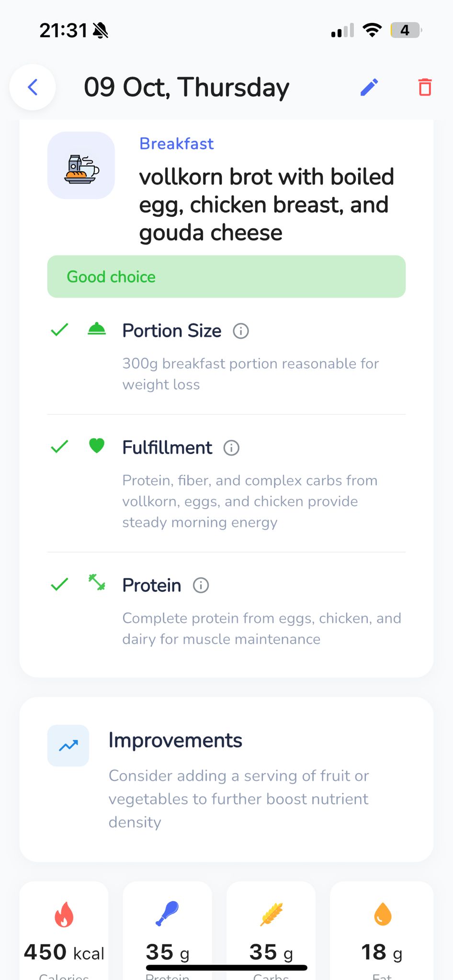Tap the Improvements heading
Image resolution: width=453 pixels, height=980 pixels.
pos(175,740)
